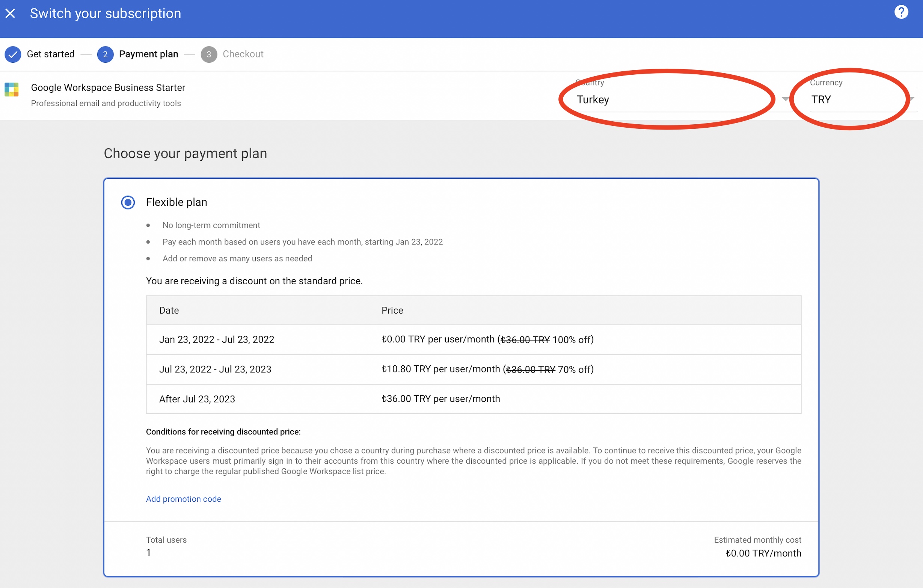Click the step 2 circle icon
Viewport: 923px width, 588px height.
105,54
